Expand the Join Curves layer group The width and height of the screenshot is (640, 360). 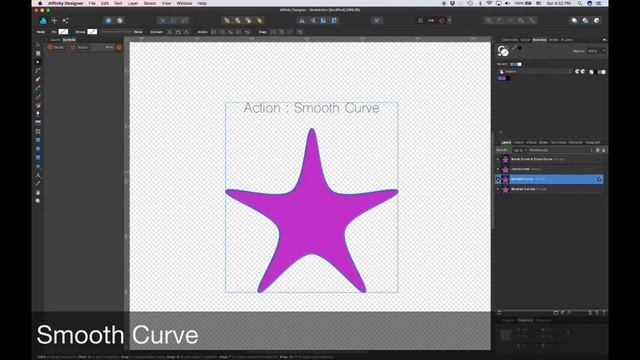[x=498, y=169]
